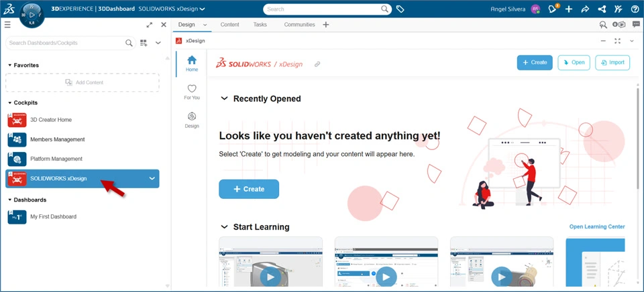Viewport: 644px width, 292px height.
Task: Open the Design tab dropdown arrow
Action: (205, 25)
